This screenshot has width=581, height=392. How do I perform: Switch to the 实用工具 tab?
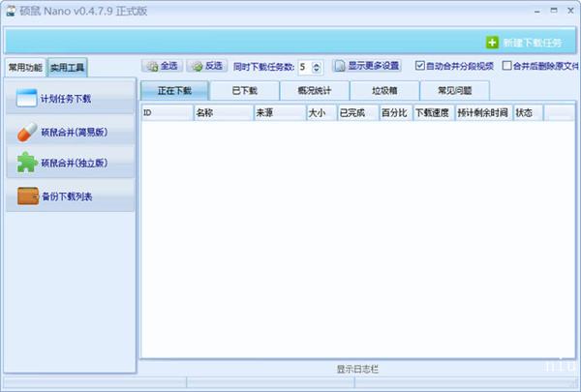tap(67, 68)
